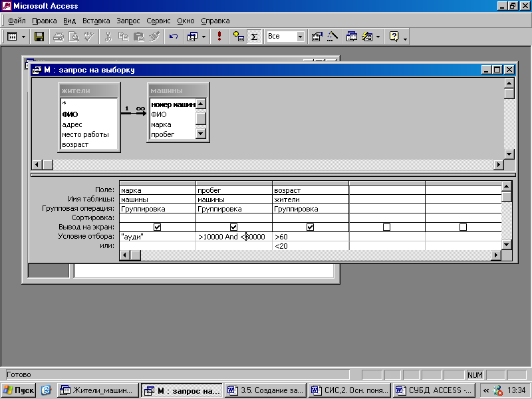Switch to '3.5. Создание за...' Word taskbar button
Viewport: 532px width, 399px height.
265,390
